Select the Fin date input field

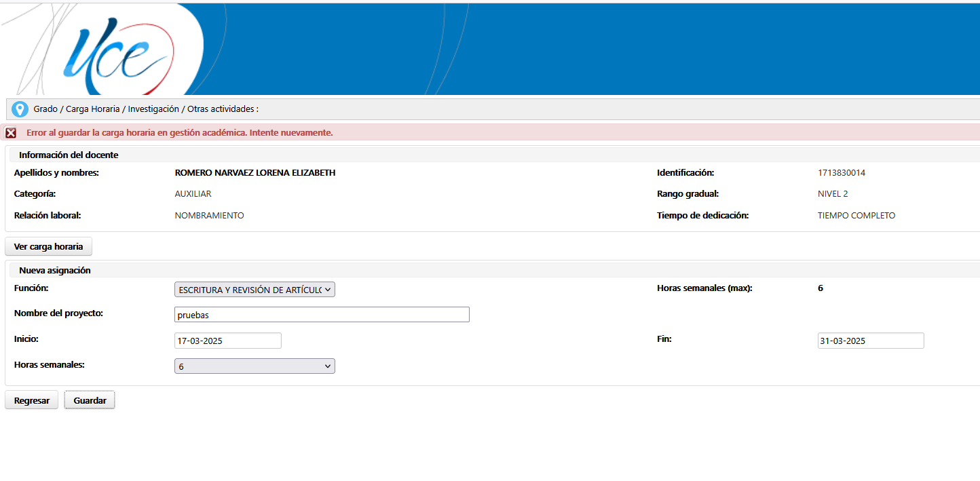click(x=870, y=341)
